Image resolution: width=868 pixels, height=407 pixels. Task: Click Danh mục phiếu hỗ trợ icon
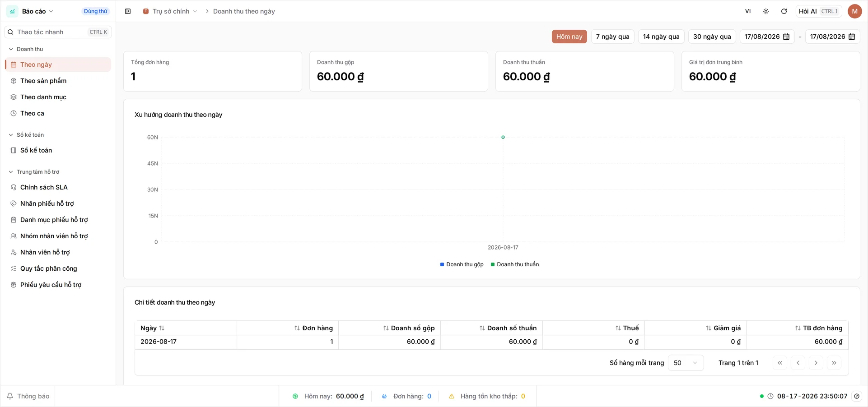coord(14,220)
